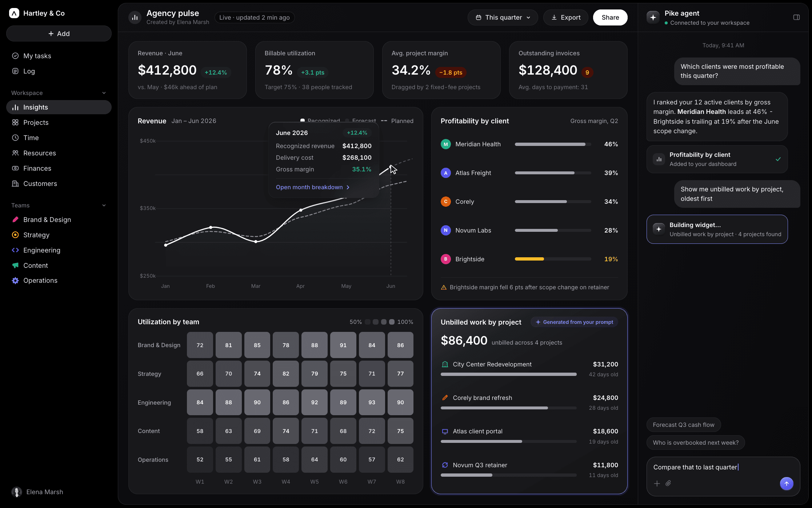Viewport: 812px width, 508px height.
Task: Click the City Center Redevelopment building icon
Action: 445,364
